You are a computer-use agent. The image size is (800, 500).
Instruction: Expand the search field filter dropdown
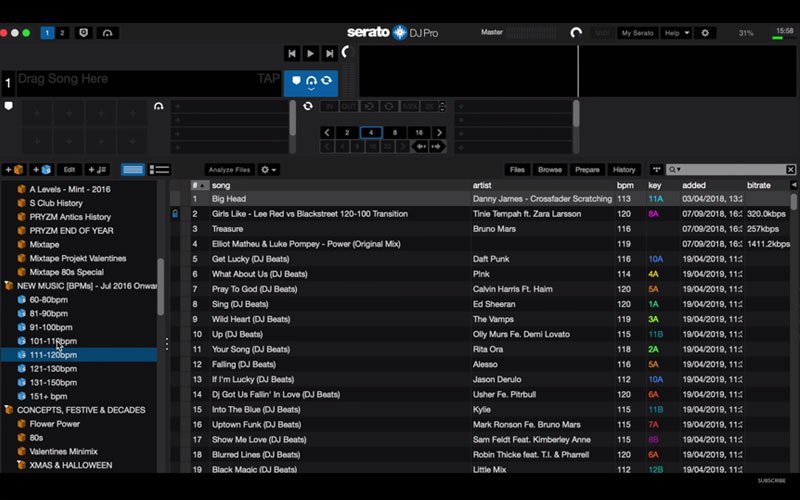[x=676, y=170]
